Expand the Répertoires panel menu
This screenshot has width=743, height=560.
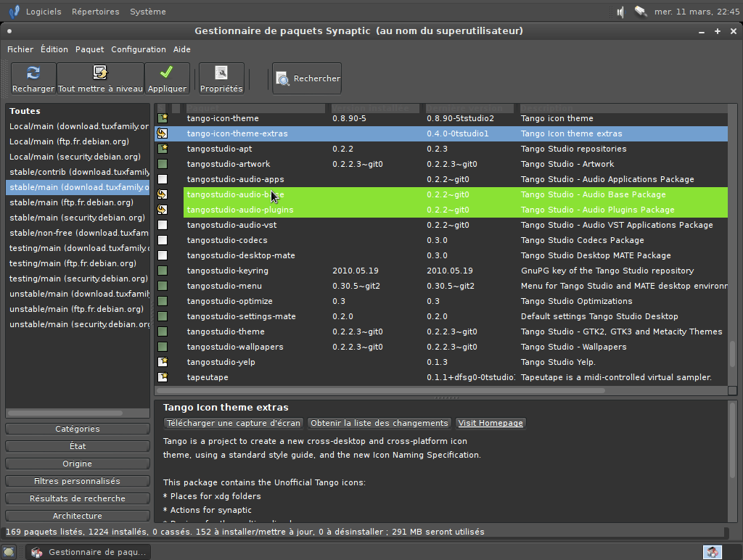95,12
